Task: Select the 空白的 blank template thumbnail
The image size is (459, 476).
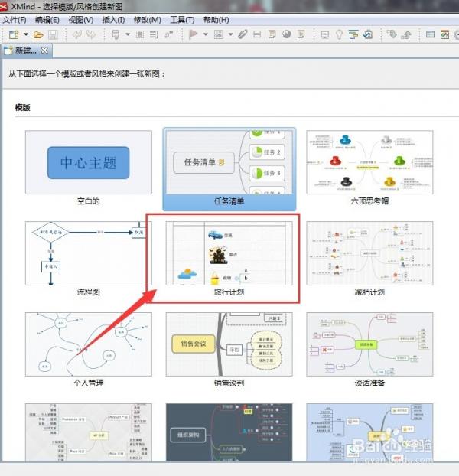Action: pyautogui.click(x=89, y=162)
